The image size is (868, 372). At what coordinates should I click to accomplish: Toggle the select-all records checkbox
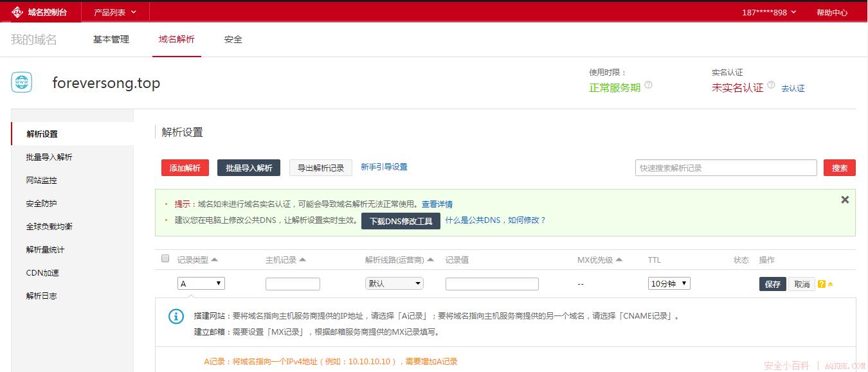(165, 258)
